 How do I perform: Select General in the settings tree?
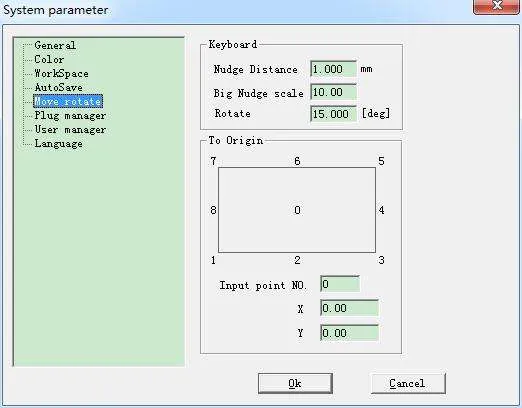tap(55, 45)
